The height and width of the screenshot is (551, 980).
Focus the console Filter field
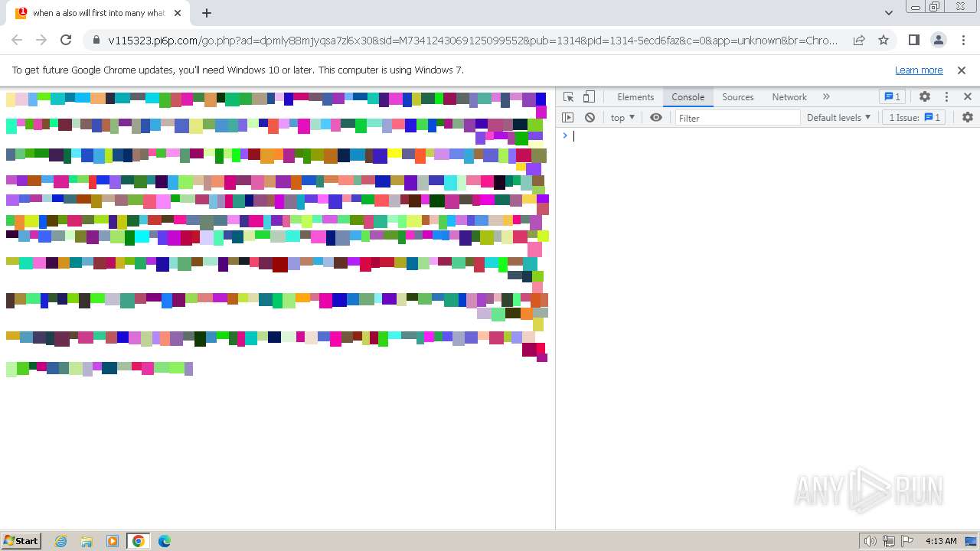click(737, 118)
